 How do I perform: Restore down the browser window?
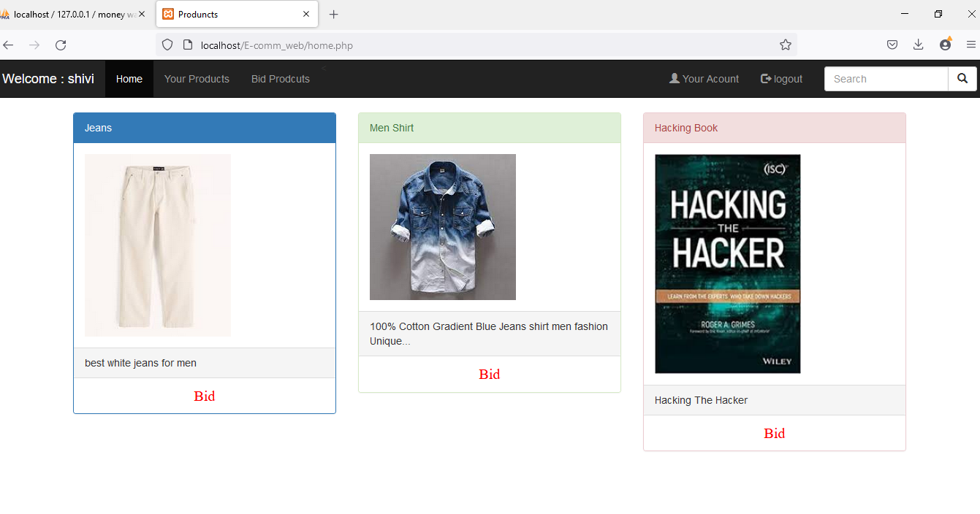[x=938, y=14]
